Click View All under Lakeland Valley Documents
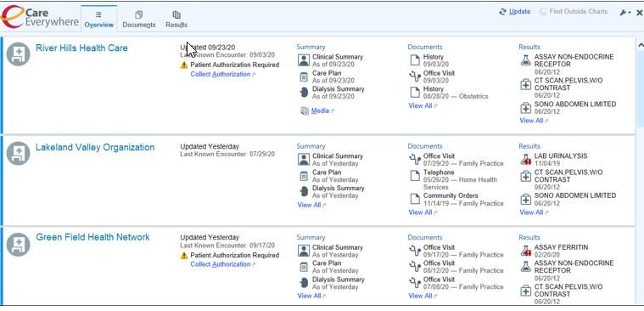Screen dimensions: 644x311 423,212
